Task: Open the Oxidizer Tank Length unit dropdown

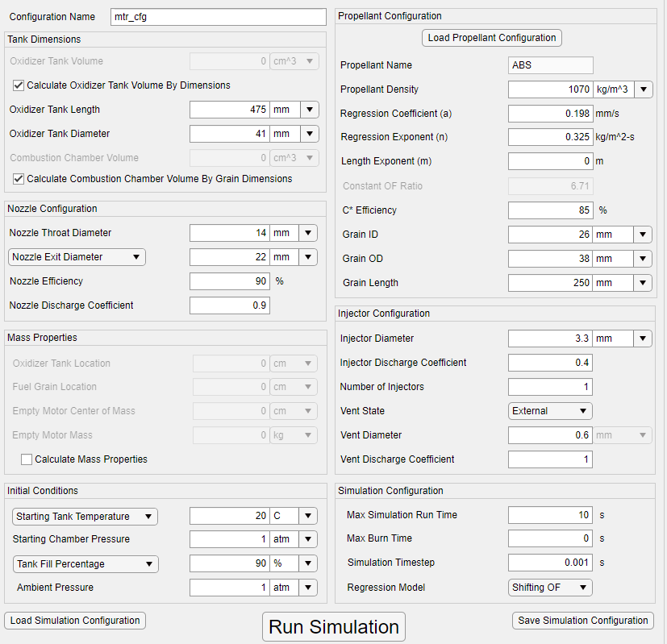Action: 309,110
